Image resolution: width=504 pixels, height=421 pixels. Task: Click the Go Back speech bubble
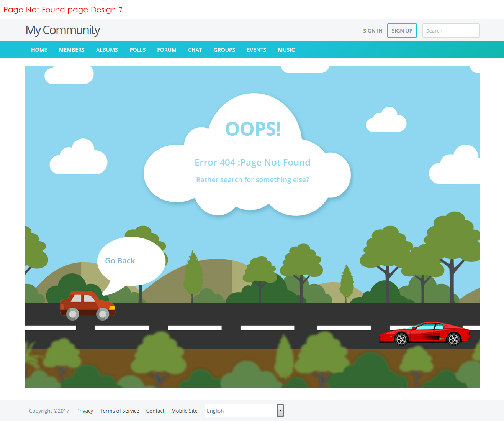point(120,261)
